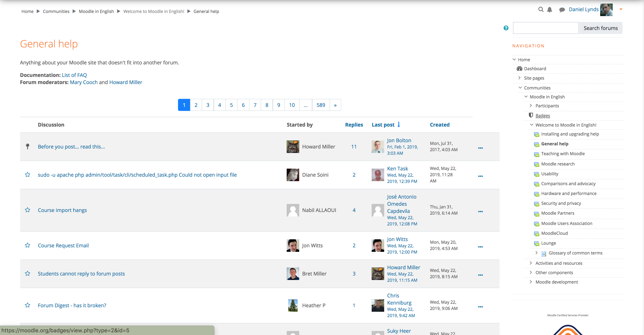Image resolution: width=644 pixels, height=335 pixels.
Task: Click forum icon beside Usability
Action: click(x=536, y=174)
